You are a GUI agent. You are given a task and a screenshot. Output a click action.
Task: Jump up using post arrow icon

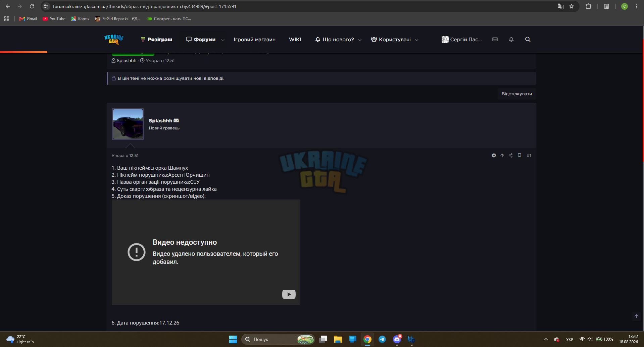coord(502,156)
